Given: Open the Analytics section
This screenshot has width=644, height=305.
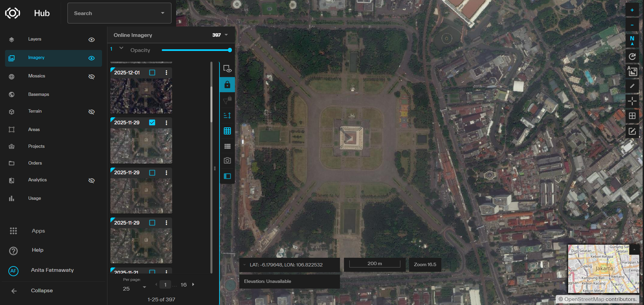Looking at the screenshot, I should click(x=37, y=180).
